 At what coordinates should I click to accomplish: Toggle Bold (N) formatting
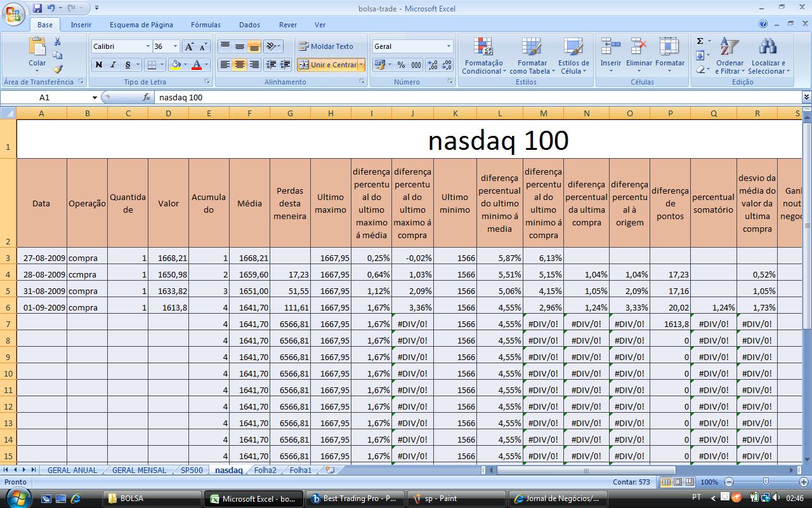[98, 65]
